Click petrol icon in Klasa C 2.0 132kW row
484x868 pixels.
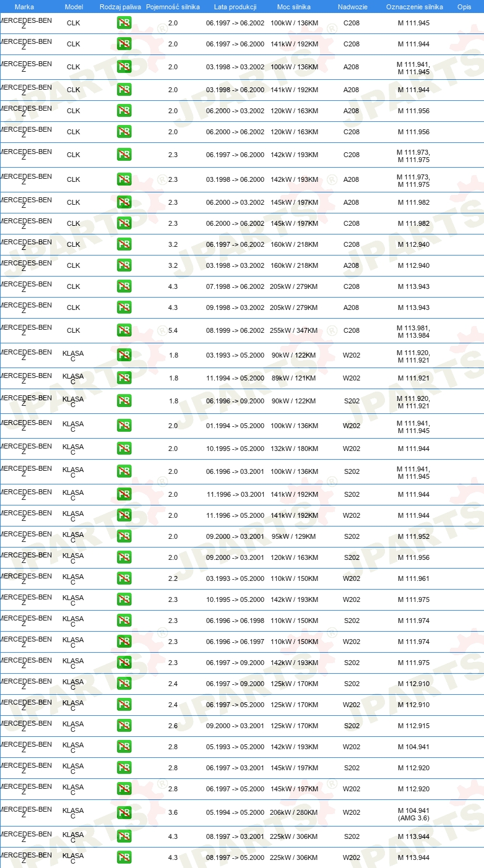(x=124, y=449)
